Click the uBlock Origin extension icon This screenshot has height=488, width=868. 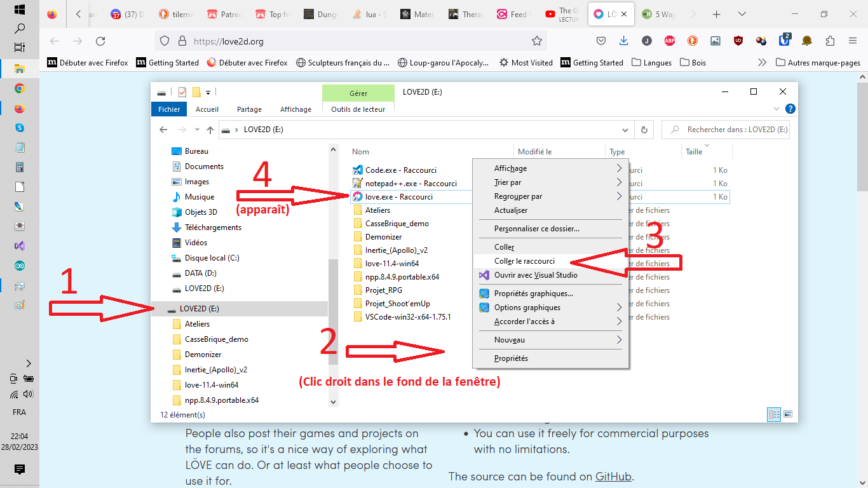(738, 41)
